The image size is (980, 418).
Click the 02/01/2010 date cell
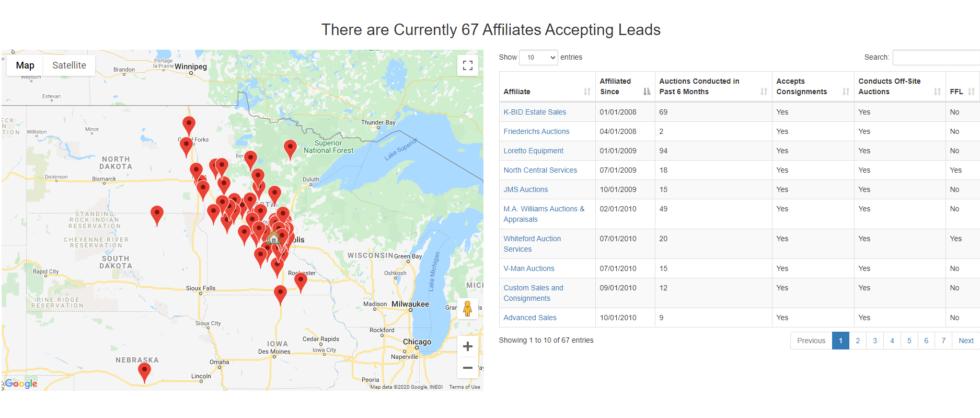tap(625, 214)
